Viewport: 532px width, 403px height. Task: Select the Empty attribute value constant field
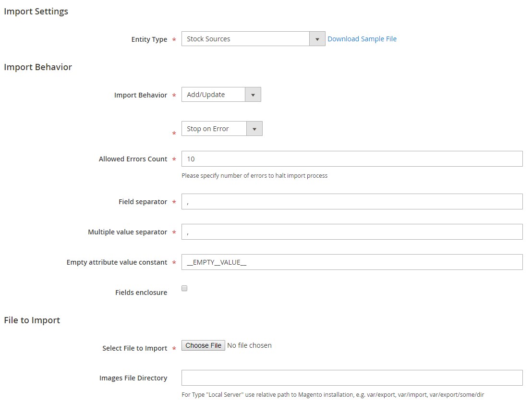(x=351, y=262)
